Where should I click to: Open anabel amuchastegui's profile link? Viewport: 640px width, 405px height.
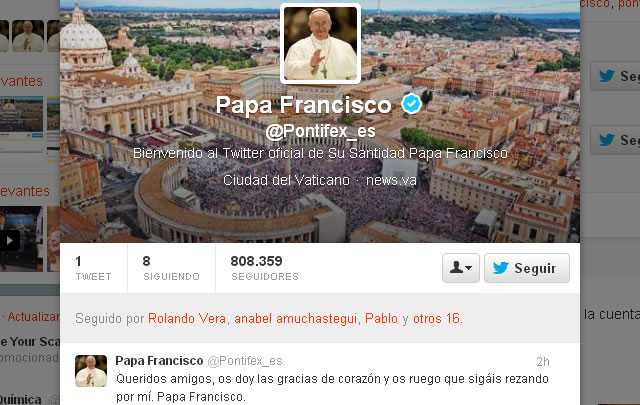(296, 318)
